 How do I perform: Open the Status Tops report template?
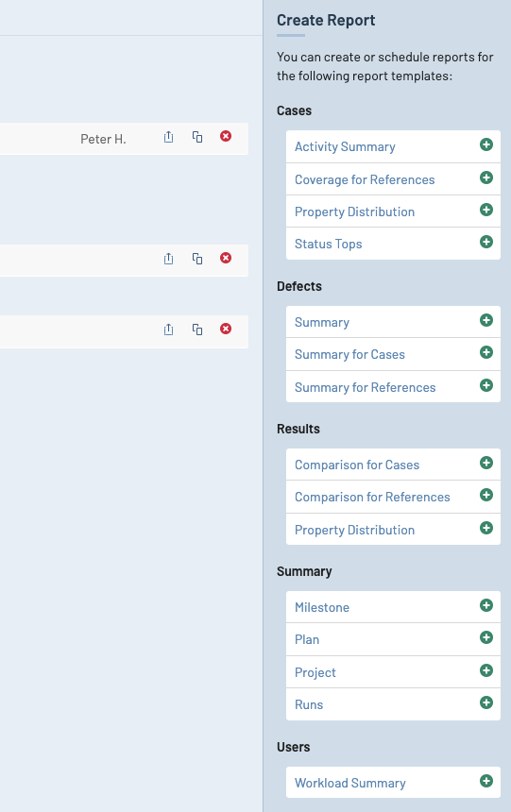[x=328, y=244]
